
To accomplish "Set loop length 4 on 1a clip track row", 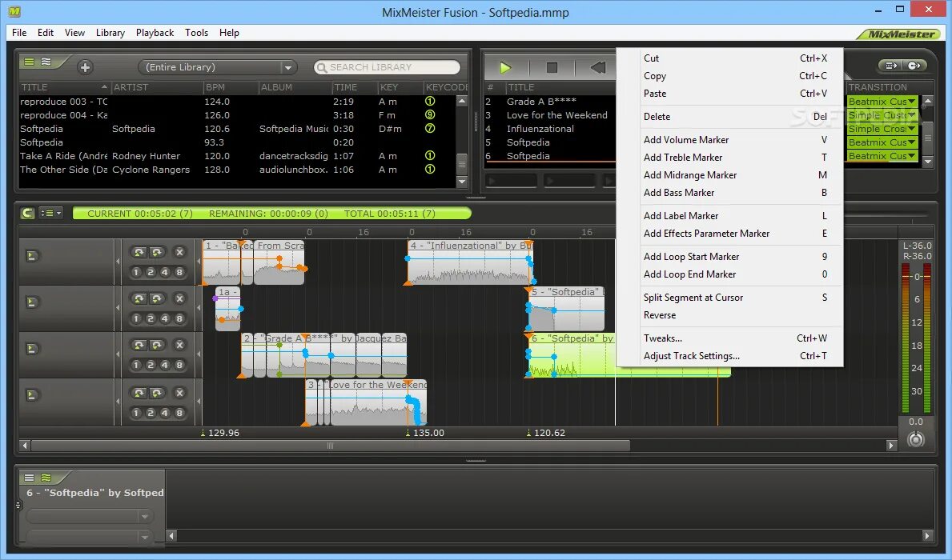I will (x=164, y=318).
